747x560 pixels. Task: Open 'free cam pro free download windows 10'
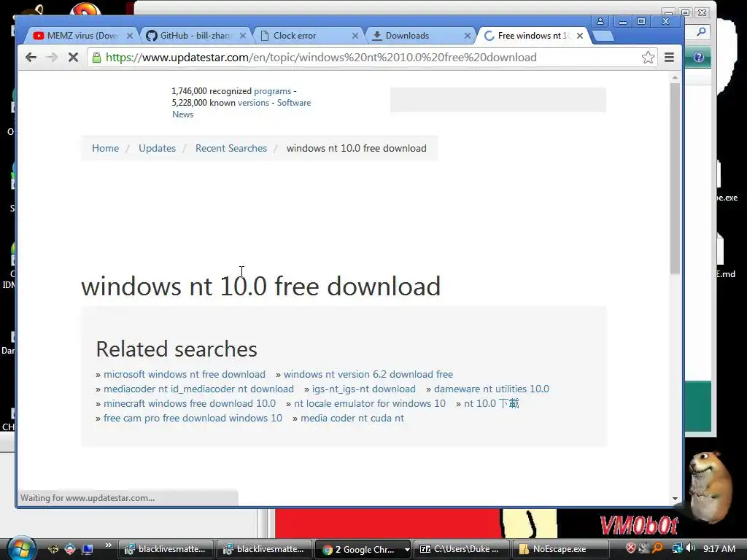tap(193, 418)
